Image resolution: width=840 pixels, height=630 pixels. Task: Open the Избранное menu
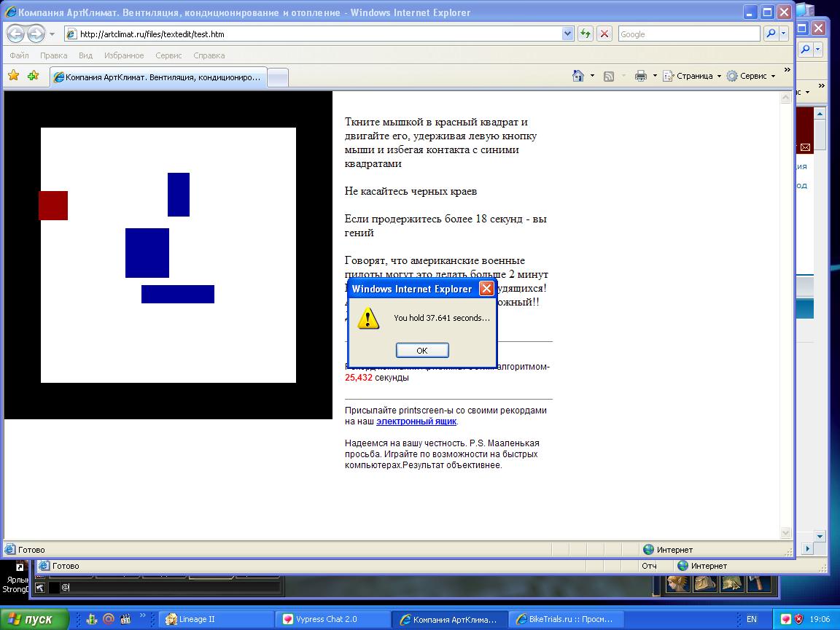click(x=124, y=55)
